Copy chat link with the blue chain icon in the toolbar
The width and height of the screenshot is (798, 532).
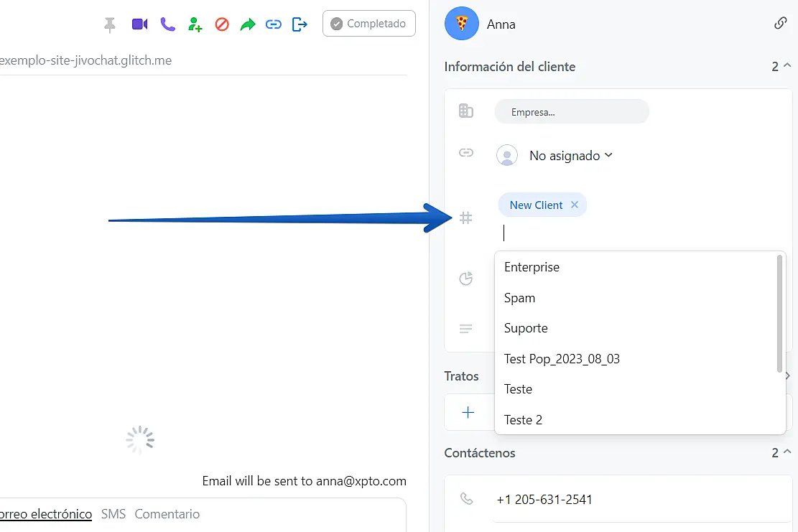[x=273, y=24]
